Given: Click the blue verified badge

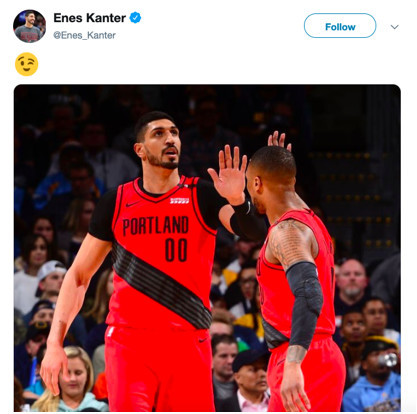Looking at the screenshot, I should (x=135, y=18).
